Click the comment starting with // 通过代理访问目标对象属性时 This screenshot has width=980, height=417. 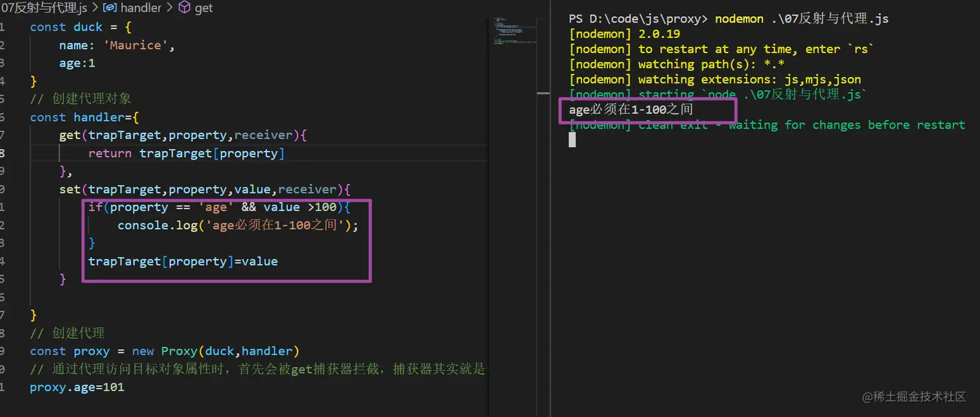point(259,369)
